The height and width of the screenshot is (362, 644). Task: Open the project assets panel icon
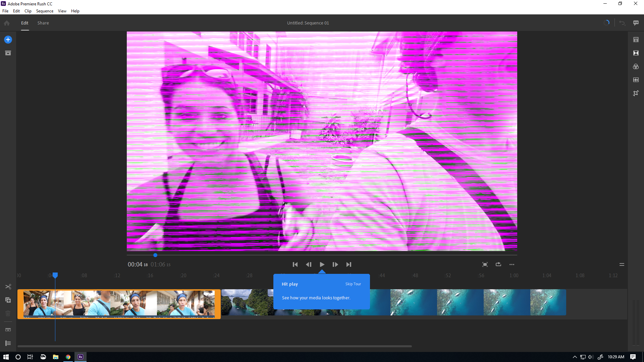8,53
